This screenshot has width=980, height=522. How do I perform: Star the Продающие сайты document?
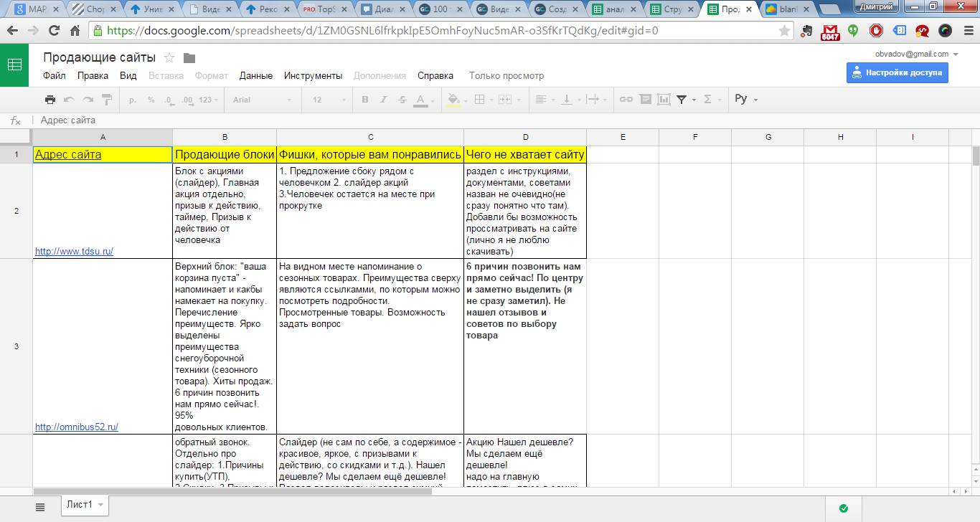(x=169, y=58)
